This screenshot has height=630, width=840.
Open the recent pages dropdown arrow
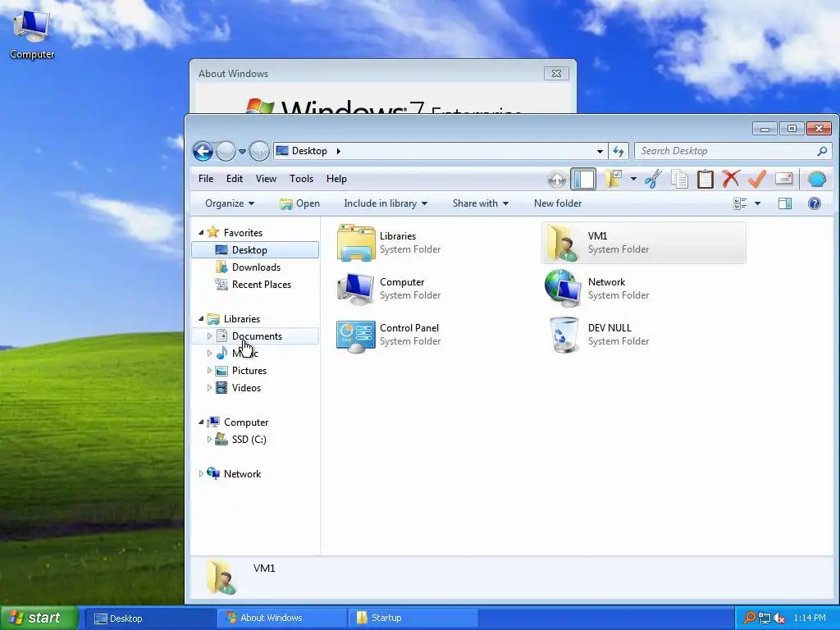click(242, 152)
